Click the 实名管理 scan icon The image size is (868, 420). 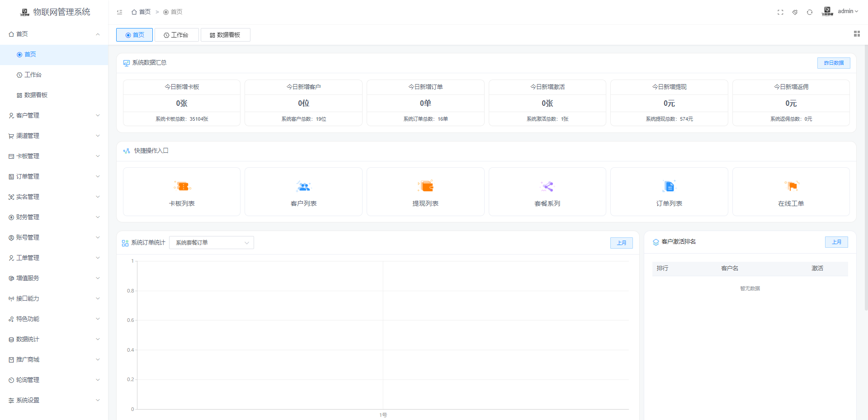tap(11, 197)
